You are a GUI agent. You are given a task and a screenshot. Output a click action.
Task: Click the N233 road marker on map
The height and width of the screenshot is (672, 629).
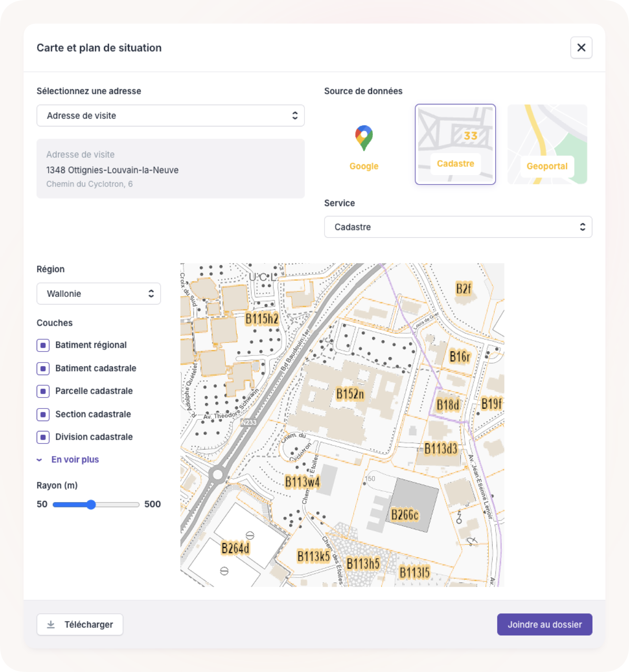click(248, 422)
